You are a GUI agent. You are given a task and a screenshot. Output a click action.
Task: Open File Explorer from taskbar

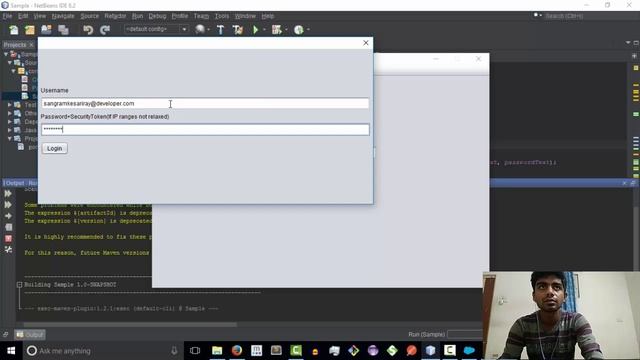pyautogui.click(x=217, y=351)
